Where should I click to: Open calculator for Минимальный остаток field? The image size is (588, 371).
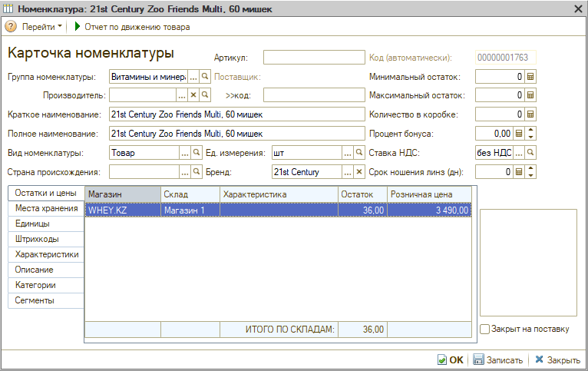[530, 77]
